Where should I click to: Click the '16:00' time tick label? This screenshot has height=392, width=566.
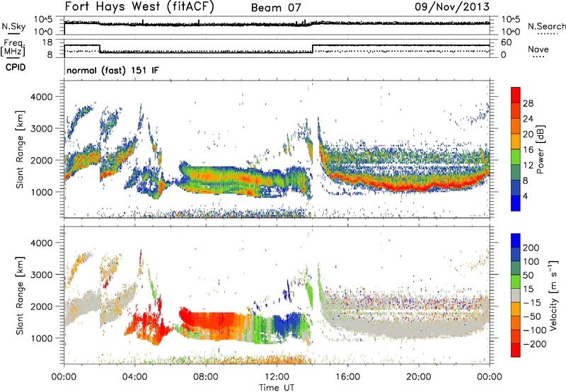click(347, 377)
